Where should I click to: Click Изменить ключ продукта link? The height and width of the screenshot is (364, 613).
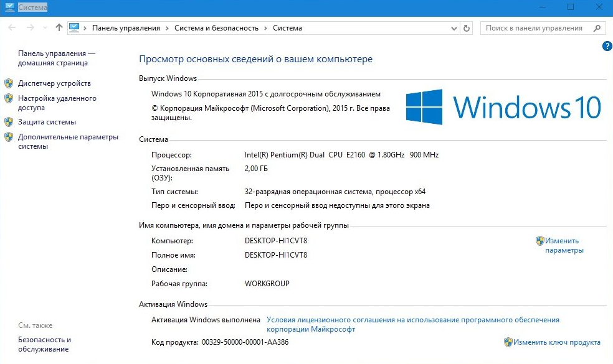click(557, 342)
